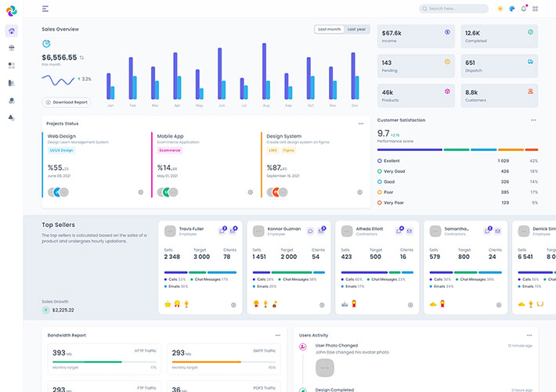Select the Excellent satisfaction radio

[x=380, y=160]
